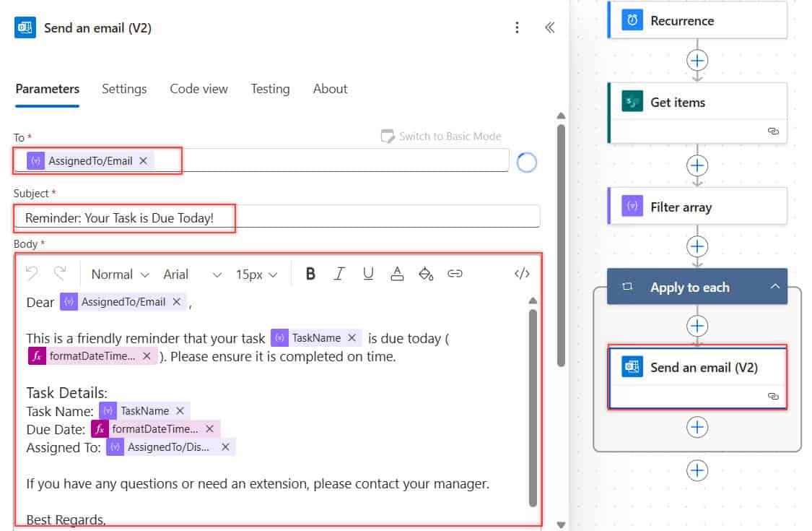Image resolution: width=812 pixels, height=531 pixels.
Task: Toggle bold formatting in the email body
Action: (310, 274)
